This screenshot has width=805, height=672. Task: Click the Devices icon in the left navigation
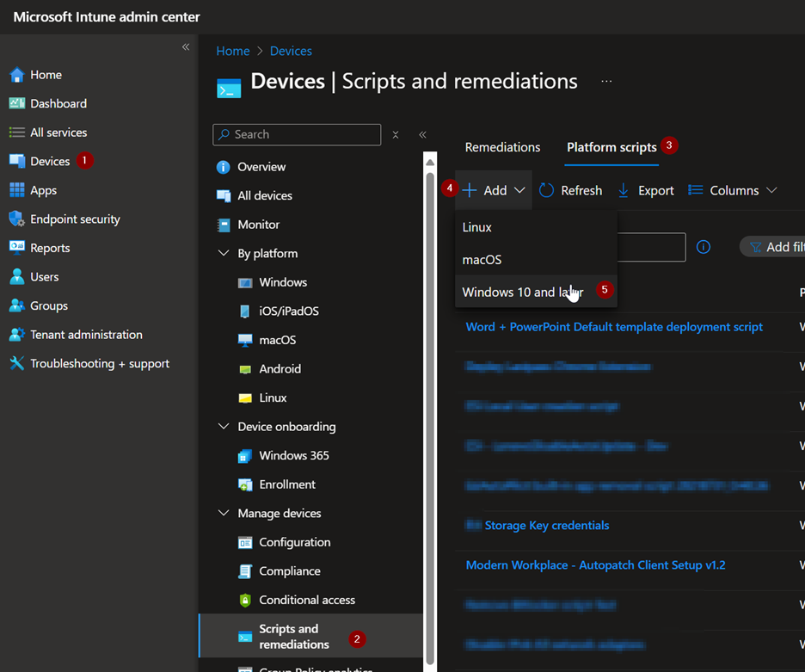16,161
